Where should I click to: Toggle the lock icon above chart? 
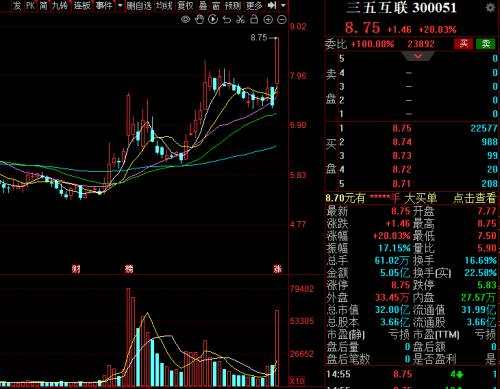click(x=254, y=20)
